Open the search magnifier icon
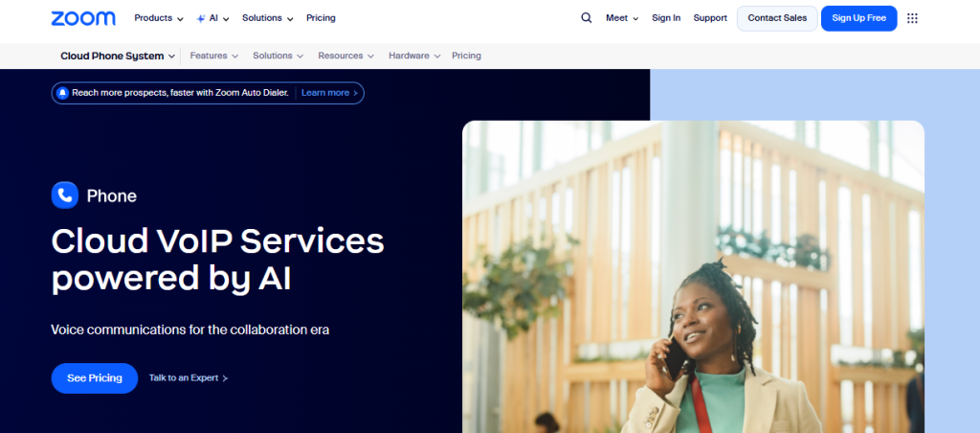Screen dimensions: 980x433 [x=587, y=18]
